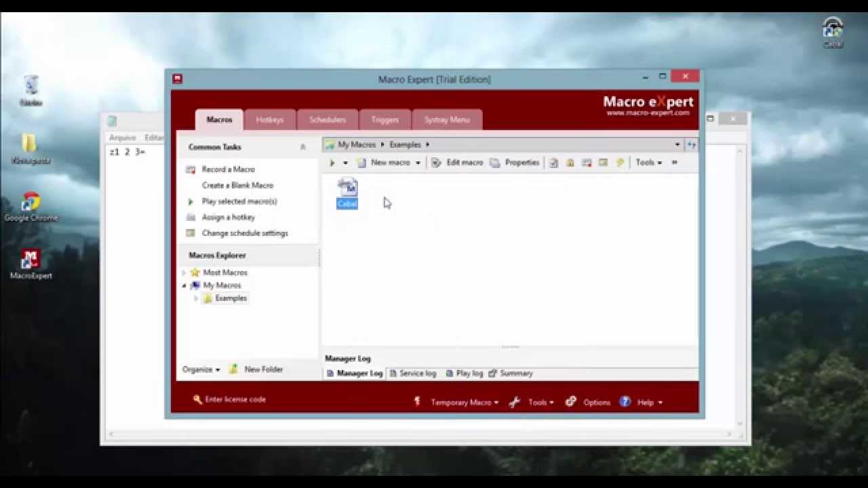Close the background Notepad window
868x488 pixels.
point(733,119)
